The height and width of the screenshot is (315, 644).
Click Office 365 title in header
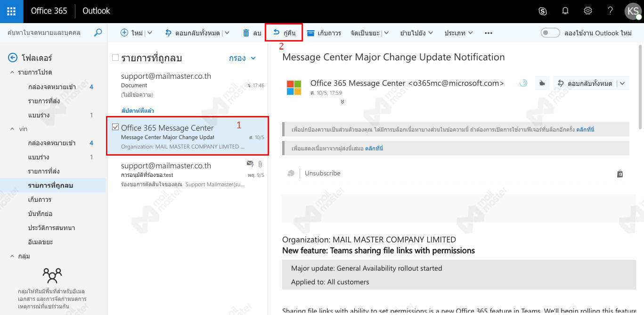(49, 11)
